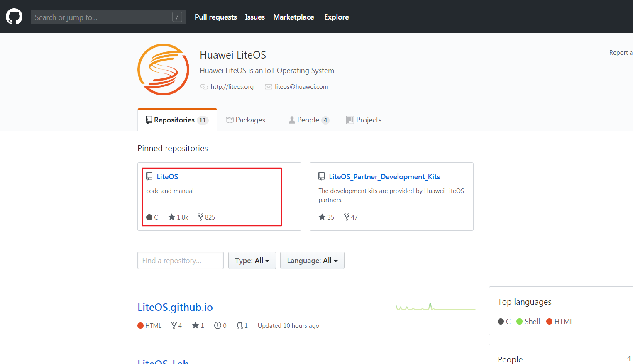
Task: Open the Language: All dropdown
Action: 312,260
